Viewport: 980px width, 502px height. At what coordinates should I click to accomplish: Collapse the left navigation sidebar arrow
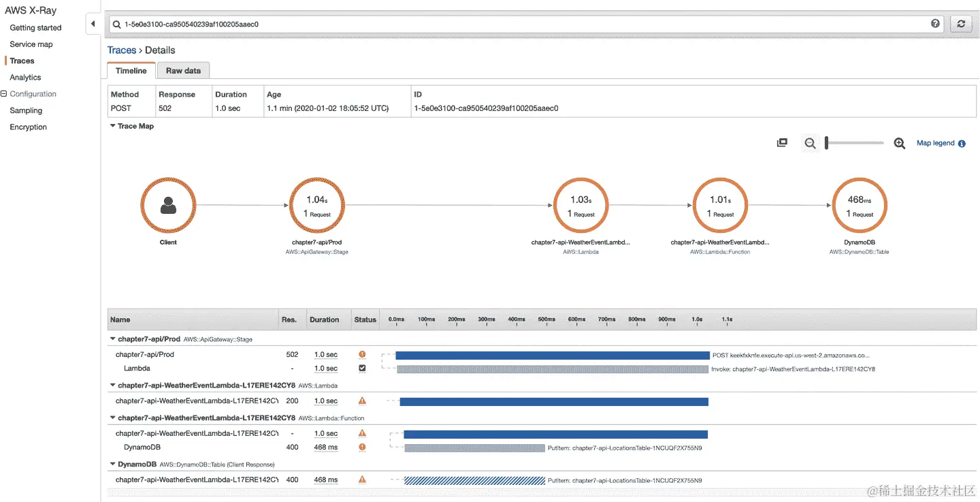[93, 24]
